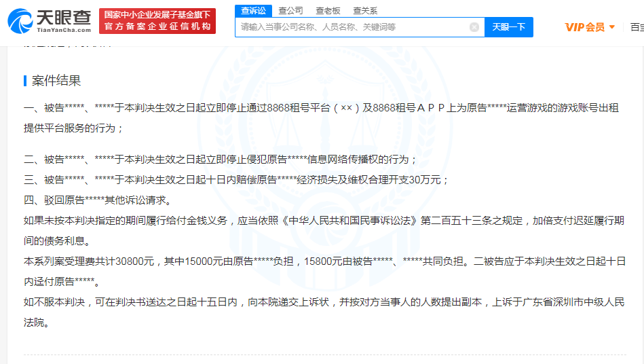The width and height of the screenshot is (644, 364).
Task: Click the appeal paragraph mentioning 深圳市中级人民法院
Action: click(324, 312)
